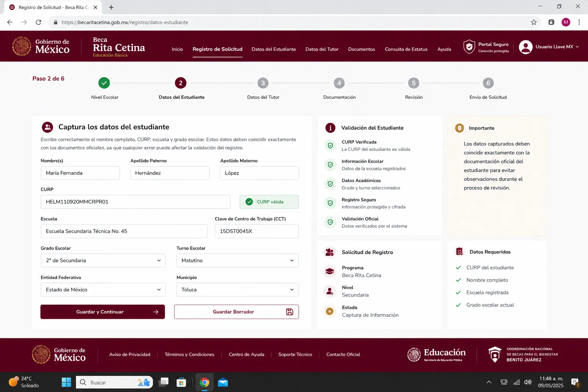Open Datos del Tutor in the navigation
Viewport: 588px width, 392px height.
[322, 49]
